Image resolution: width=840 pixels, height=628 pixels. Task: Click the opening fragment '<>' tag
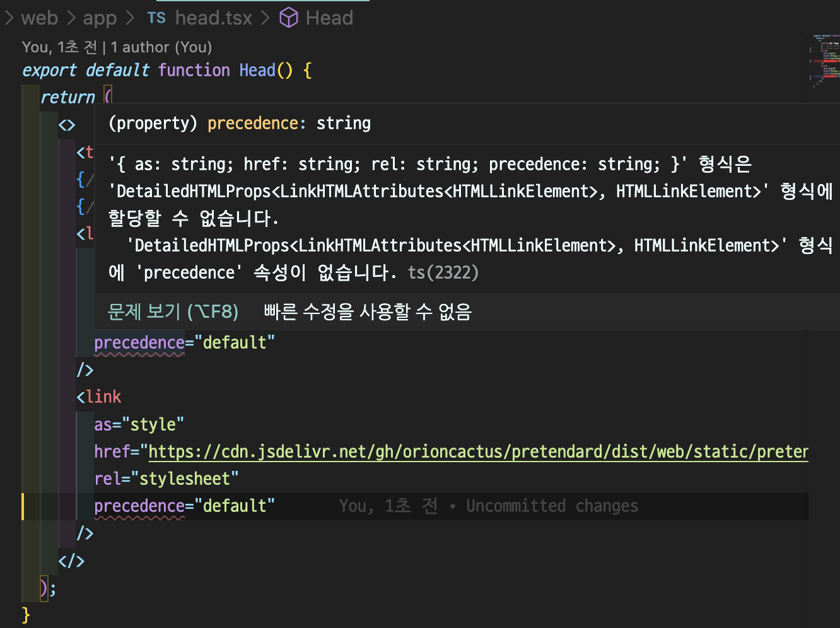67,124
